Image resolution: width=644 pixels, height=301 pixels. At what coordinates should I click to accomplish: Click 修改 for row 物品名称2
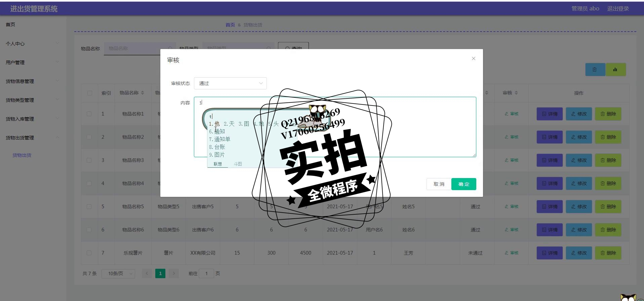point(579,137)
